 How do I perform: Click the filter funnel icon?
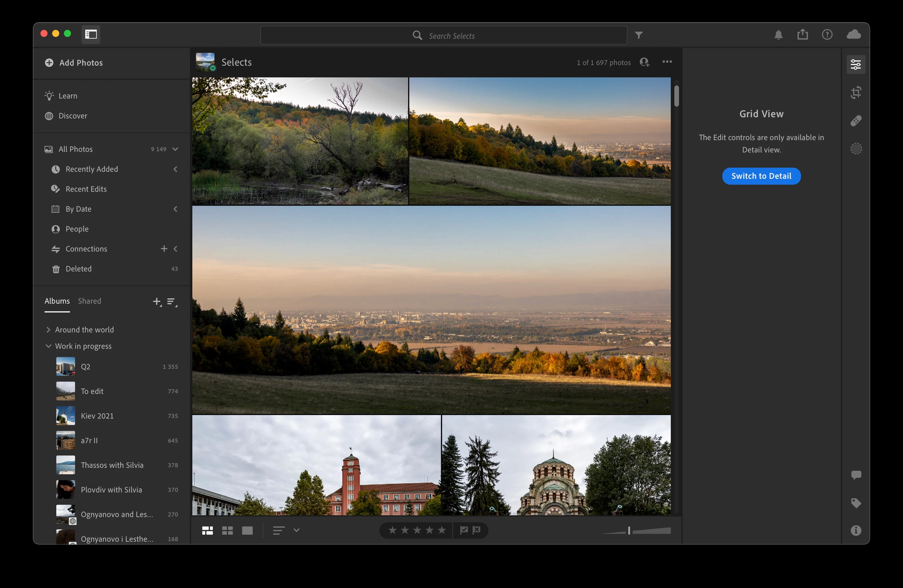click(x=639, y=35)
